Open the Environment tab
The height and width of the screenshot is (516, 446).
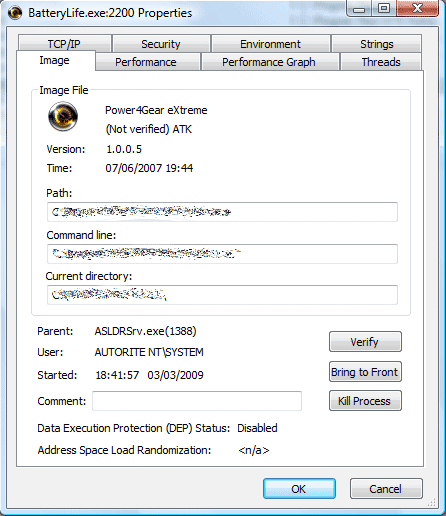click(270, 44)
